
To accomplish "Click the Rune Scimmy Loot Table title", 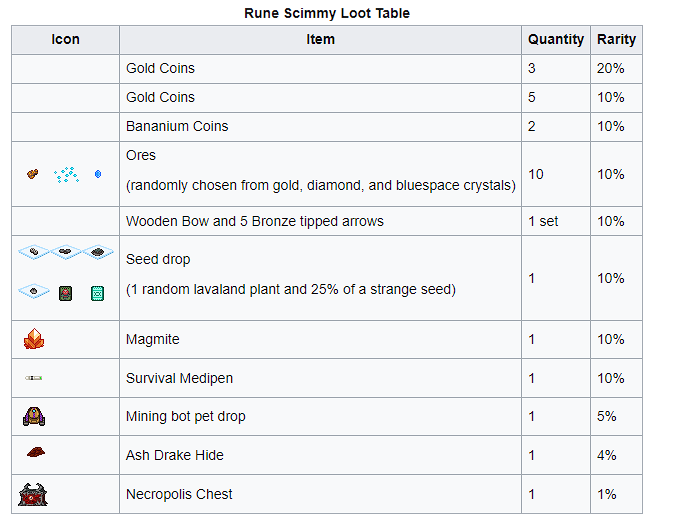I will 327,13.
